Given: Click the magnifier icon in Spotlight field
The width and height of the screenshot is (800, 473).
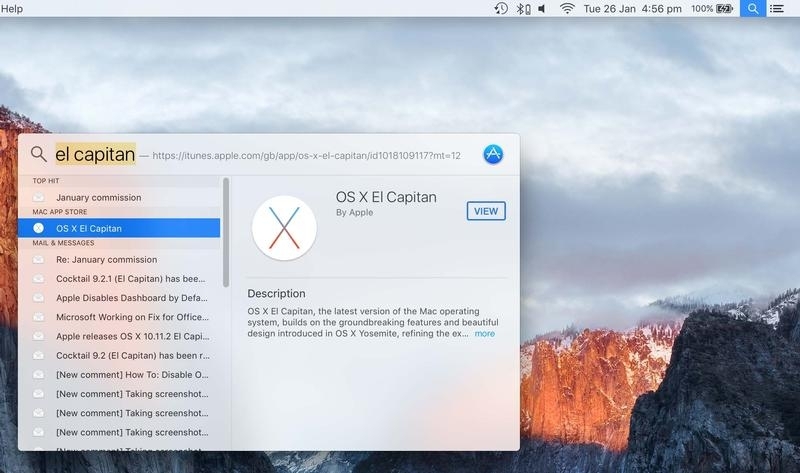Looking at the screenshot, I should 38,154.
